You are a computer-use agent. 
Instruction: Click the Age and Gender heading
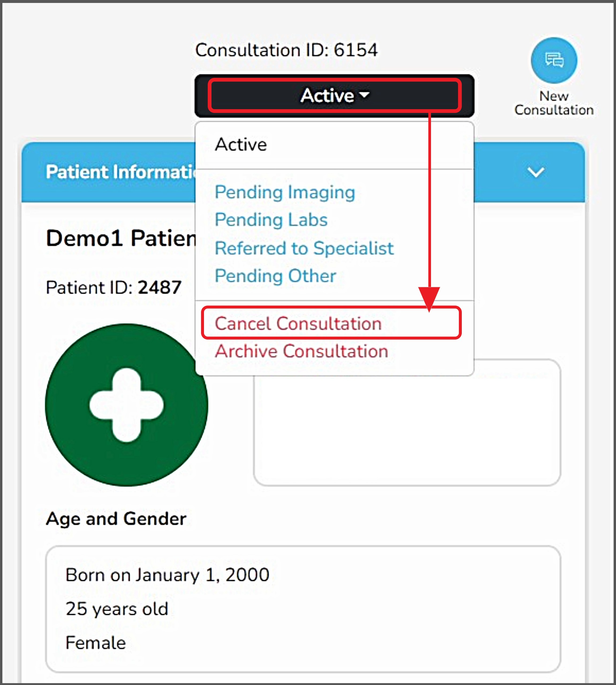pos(116,518)
